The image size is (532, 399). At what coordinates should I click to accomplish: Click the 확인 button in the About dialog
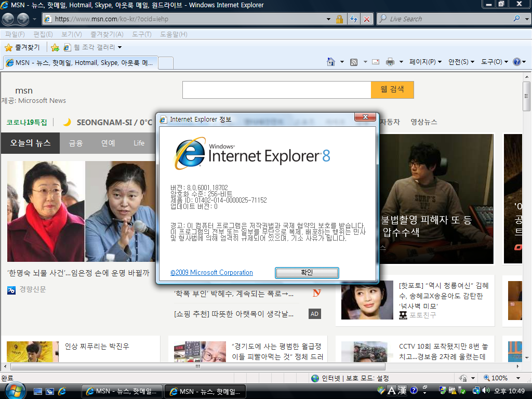click(x=307, y=272)
